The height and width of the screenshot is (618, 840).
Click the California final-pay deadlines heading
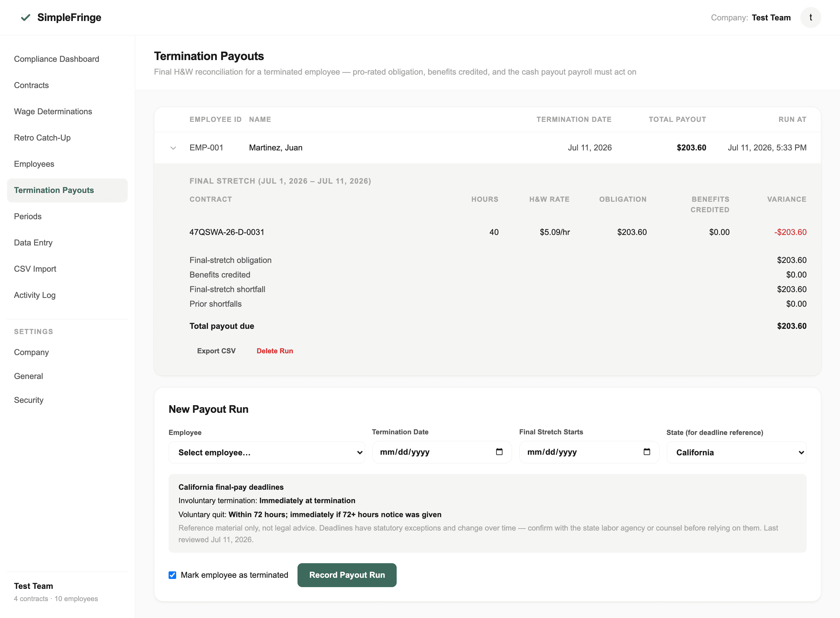pyautogui.click(x=231, y=487)
